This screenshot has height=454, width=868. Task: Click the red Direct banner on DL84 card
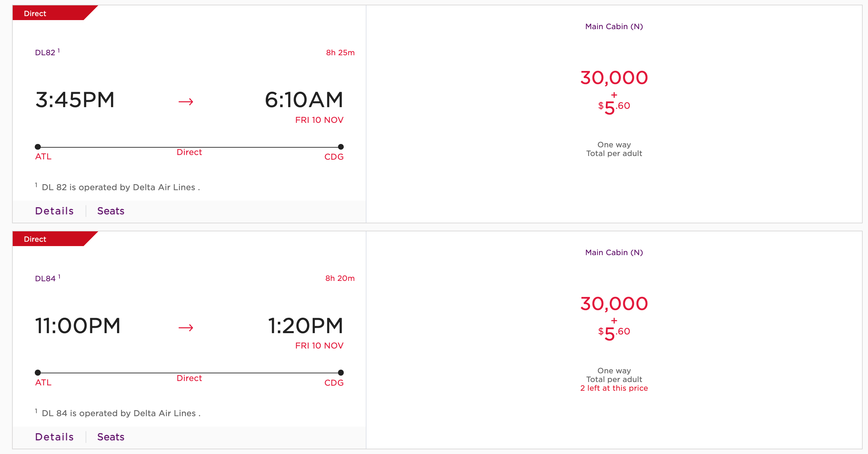click(47, 239)
